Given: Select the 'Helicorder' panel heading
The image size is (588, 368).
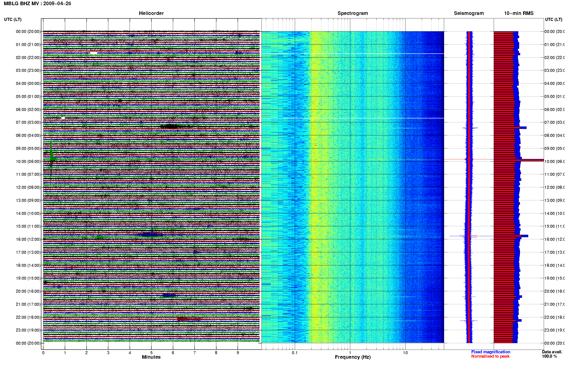Looking at the screenshot, I should 151,13.
